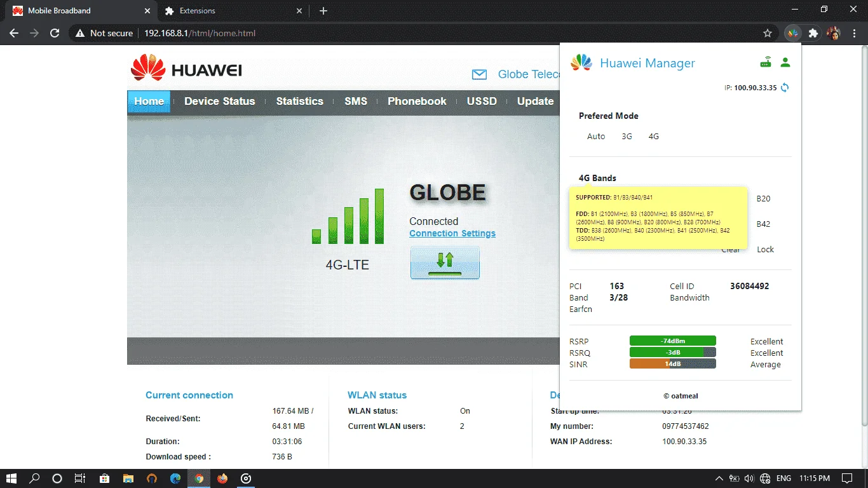Click the ENG language indicator in taskbar
The image size is (868, 488).
click(x=783, y=478)
